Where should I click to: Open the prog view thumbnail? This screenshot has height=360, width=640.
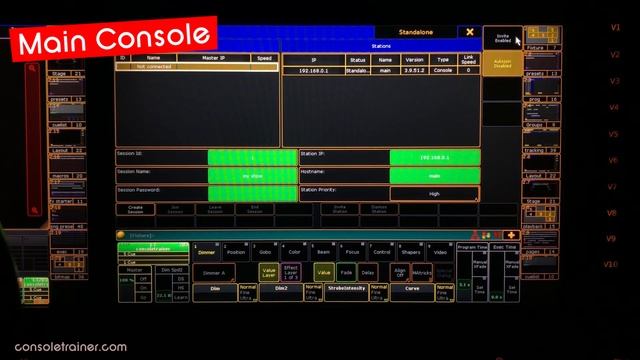pyautogui.click(x=542, y=90)
